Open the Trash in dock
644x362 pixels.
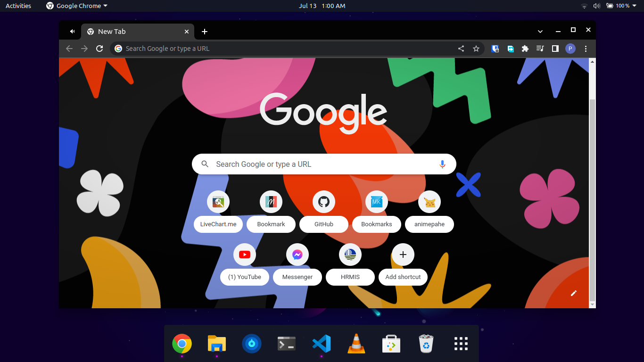pyautogui.click(x=426, y=344)
